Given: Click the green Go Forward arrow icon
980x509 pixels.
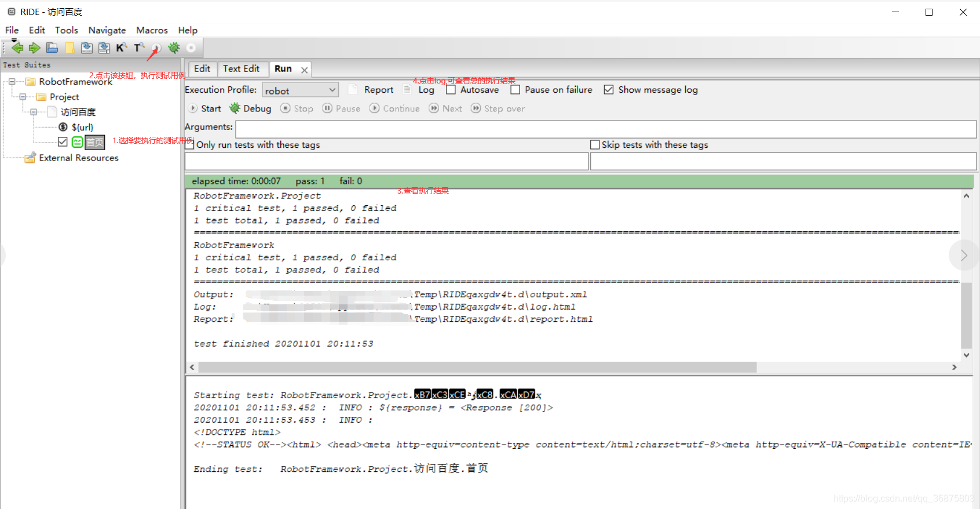Looking at the screenshot, I should pos(35,48).
